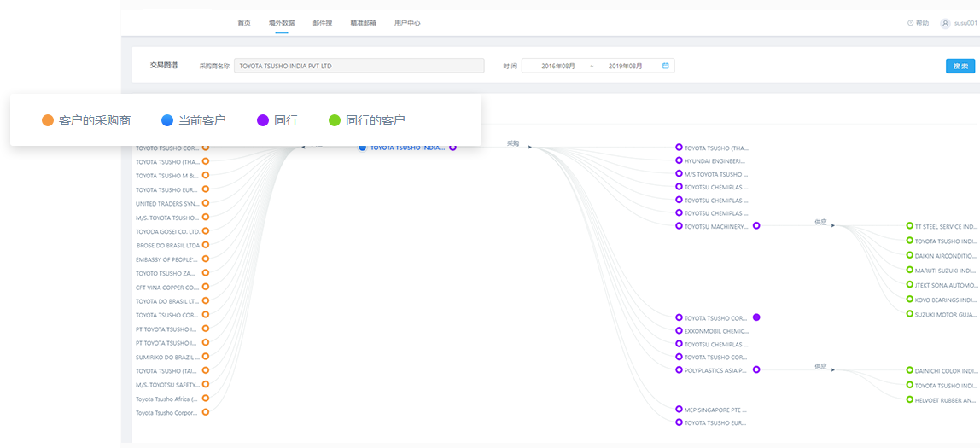980x448 pixels.
Task: Select M/S TOYOTA TSUSHO peer label
Action: (x=716, y=174)
